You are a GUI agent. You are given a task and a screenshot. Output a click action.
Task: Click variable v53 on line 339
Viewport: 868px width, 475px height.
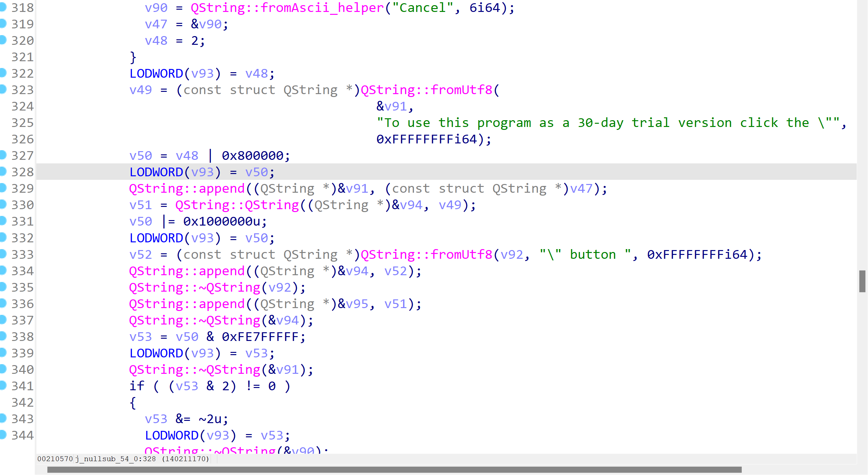click(256, 353)
